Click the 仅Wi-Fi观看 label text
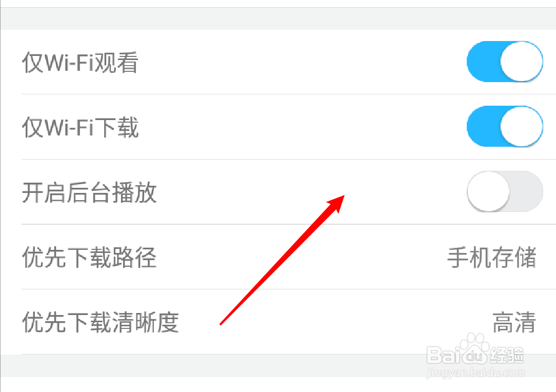Screen dimensions: 556x392 pyautogui.click(x=80, y=63)
